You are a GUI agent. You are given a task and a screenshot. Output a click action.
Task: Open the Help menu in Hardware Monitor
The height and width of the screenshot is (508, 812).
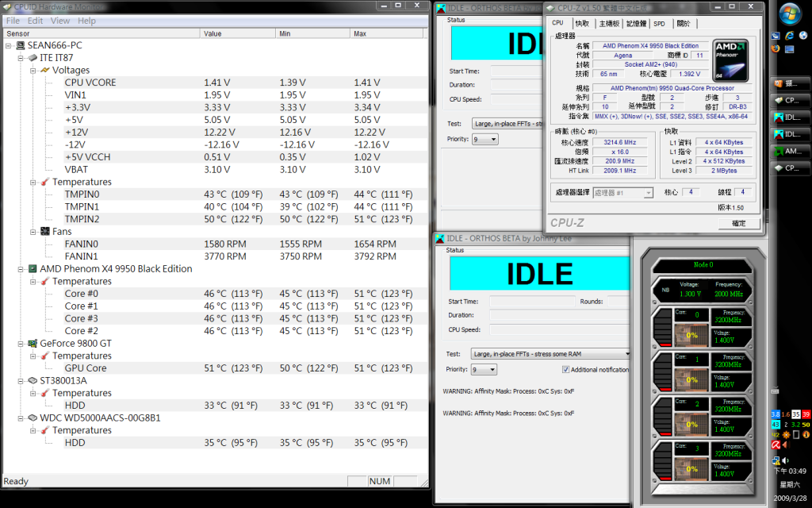[86, 21]
